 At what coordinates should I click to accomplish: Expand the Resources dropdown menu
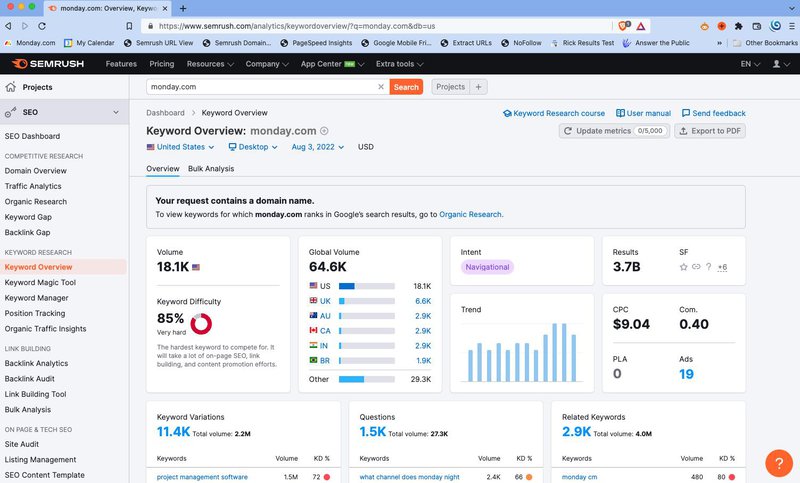point(210,64)
